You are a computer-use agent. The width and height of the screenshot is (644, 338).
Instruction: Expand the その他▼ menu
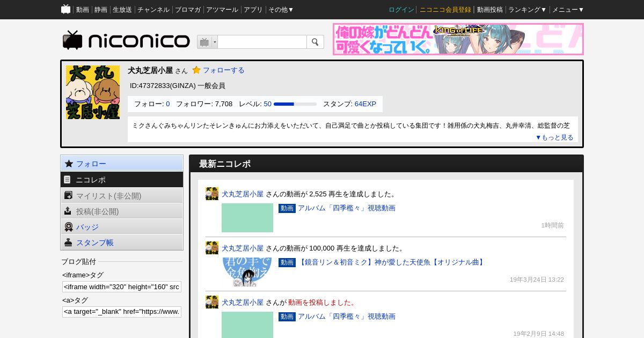[x=281, y=10]
